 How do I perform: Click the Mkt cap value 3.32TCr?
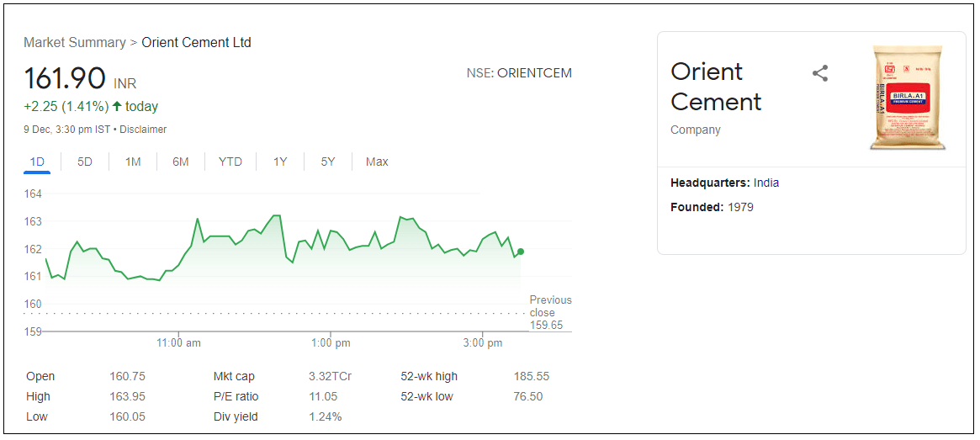pos(330,376)
